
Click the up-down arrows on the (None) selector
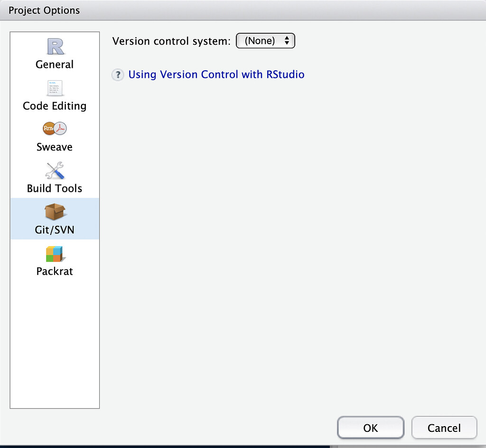(x=287, y=41)
